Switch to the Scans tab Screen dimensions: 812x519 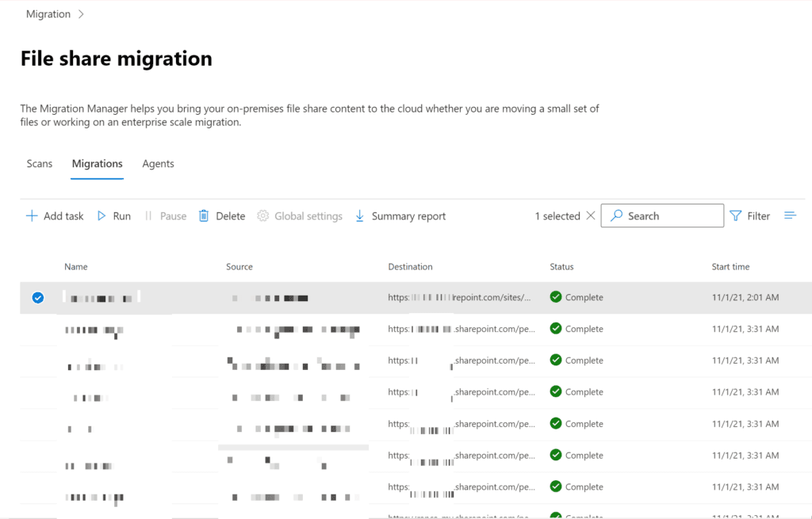[x=40, y=164]
